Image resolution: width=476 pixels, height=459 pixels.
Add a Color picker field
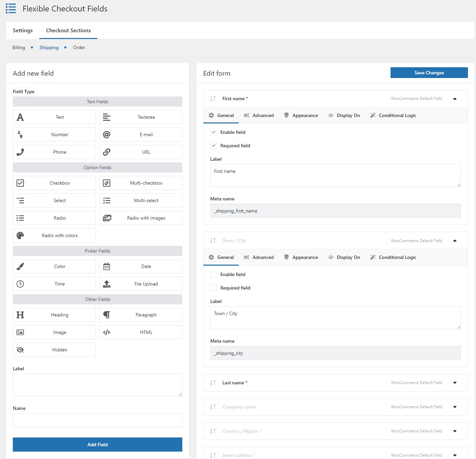point(54,266)
